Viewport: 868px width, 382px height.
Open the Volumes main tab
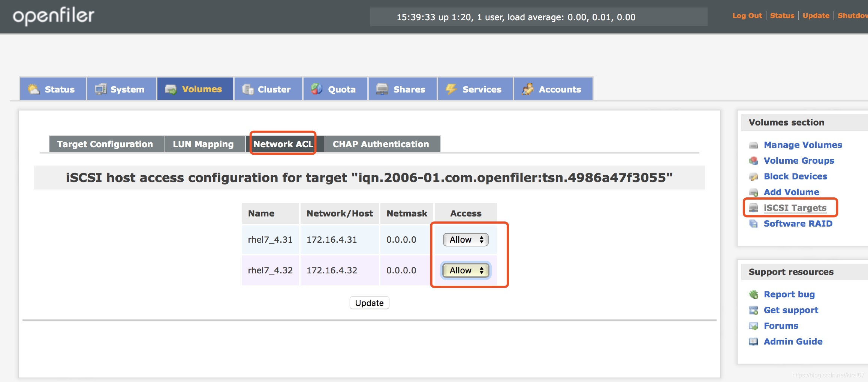tap(195, 89)
